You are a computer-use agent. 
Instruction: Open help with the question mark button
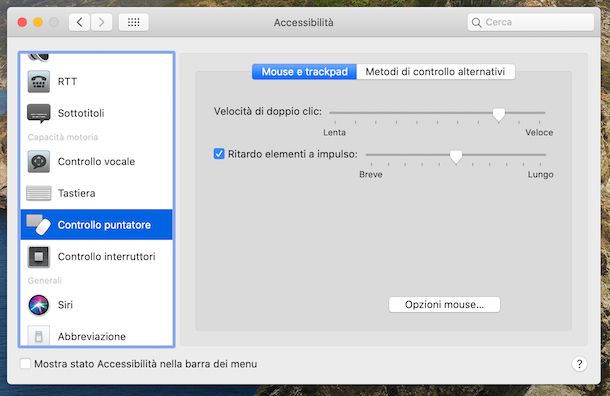[x=579, y=364]
